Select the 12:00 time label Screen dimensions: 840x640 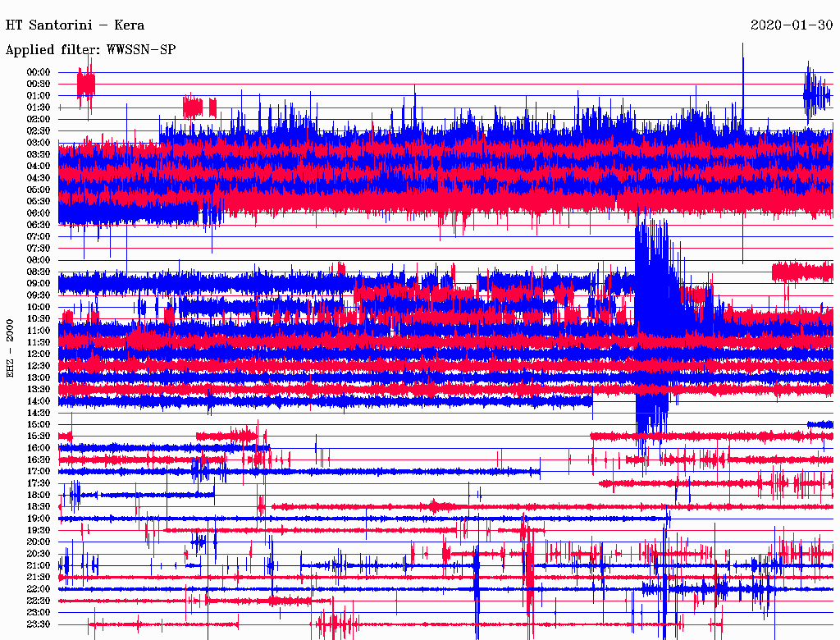point(39,354)
